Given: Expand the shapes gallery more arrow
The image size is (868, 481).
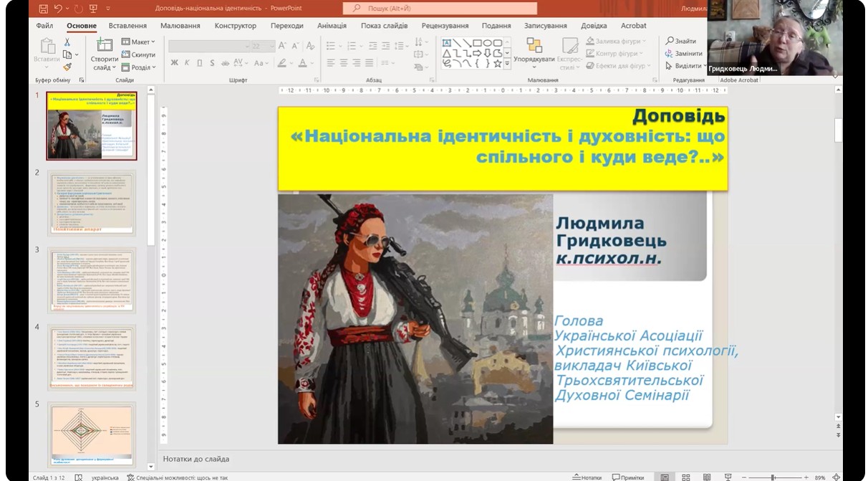Looking at the screenshot, I should [x=507, y=64].
